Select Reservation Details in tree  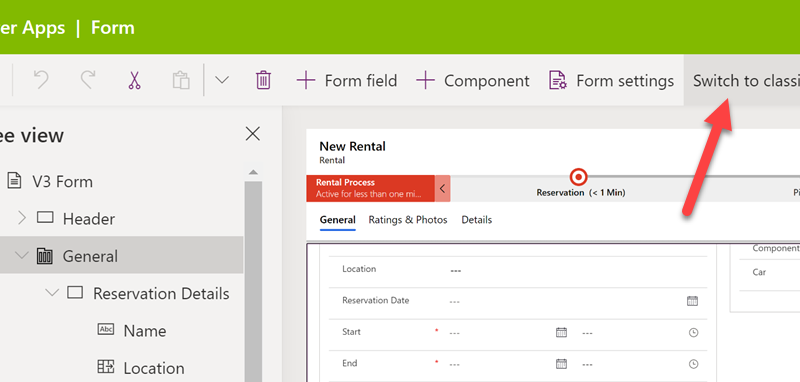click(161, 293)
